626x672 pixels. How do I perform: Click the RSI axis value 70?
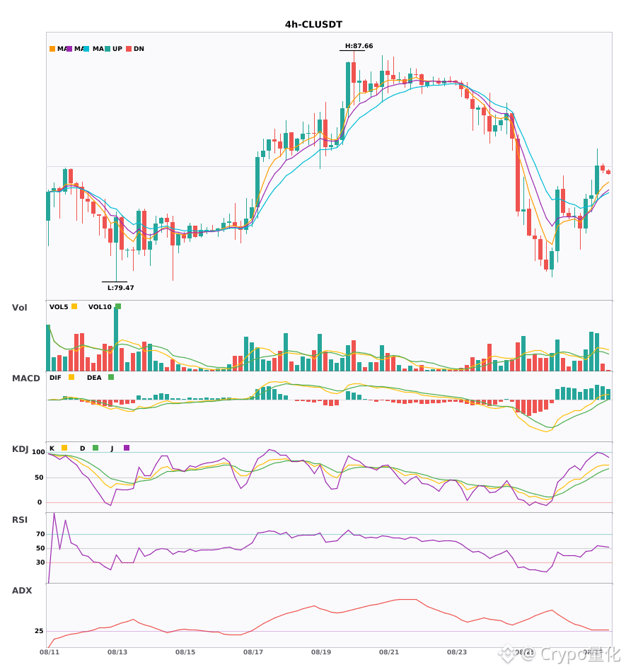click(x=41, y=534)
